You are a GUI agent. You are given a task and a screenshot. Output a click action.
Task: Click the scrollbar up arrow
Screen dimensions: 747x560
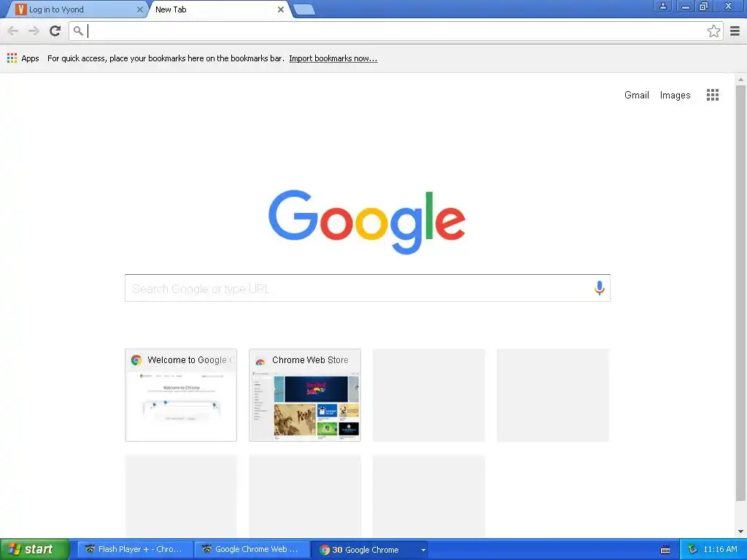tap(740, 79)
